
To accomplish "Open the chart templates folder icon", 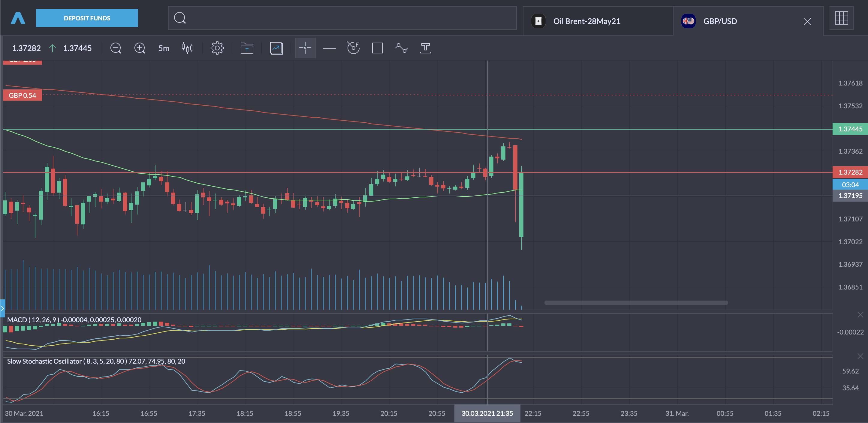I will click(x=247, y=48).
